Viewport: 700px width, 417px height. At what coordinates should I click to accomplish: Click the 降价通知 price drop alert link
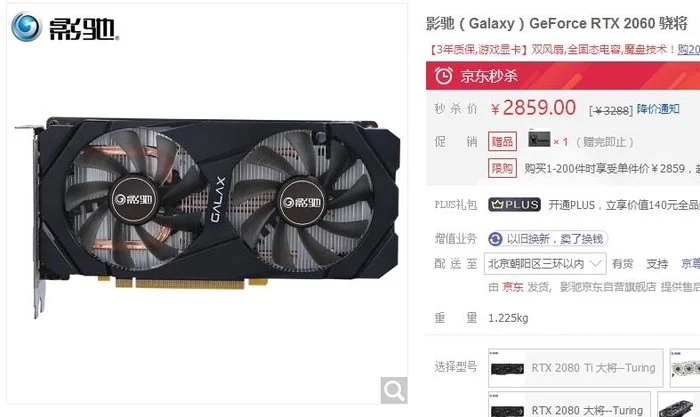pos(658,108)
